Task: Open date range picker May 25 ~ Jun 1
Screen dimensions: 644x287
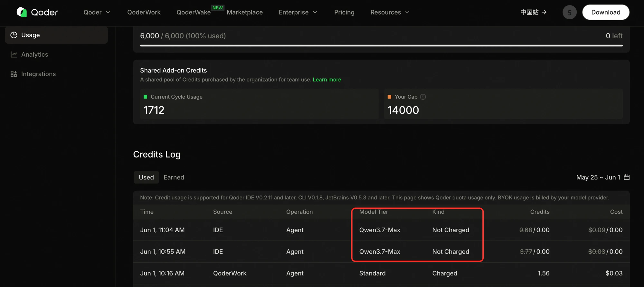Action: click(603, 177)
